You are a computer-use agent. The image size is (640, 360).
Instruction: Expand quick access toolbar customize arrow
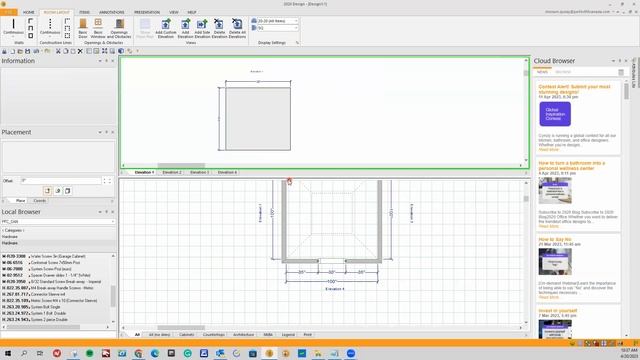coord(138,51)
